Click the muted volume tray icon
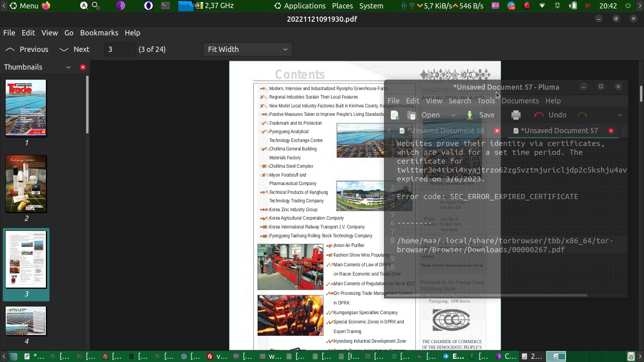 tap(588, 6)
